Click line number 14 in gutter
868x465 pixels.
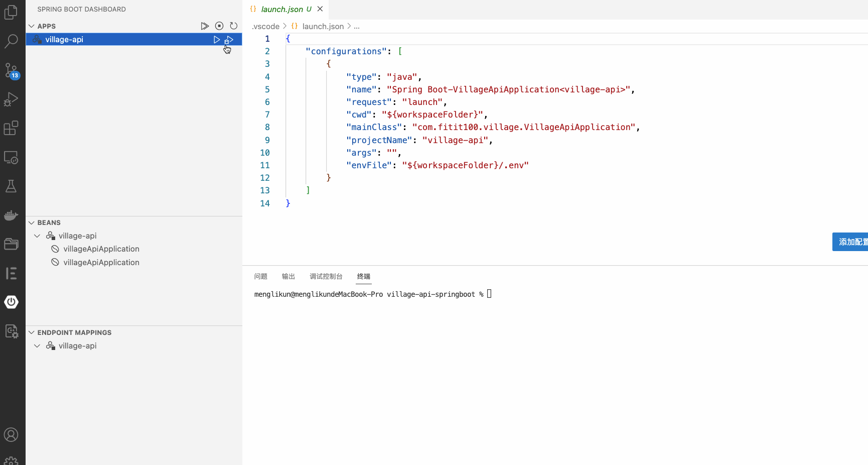pyautogui.click(x=265, y=203)
